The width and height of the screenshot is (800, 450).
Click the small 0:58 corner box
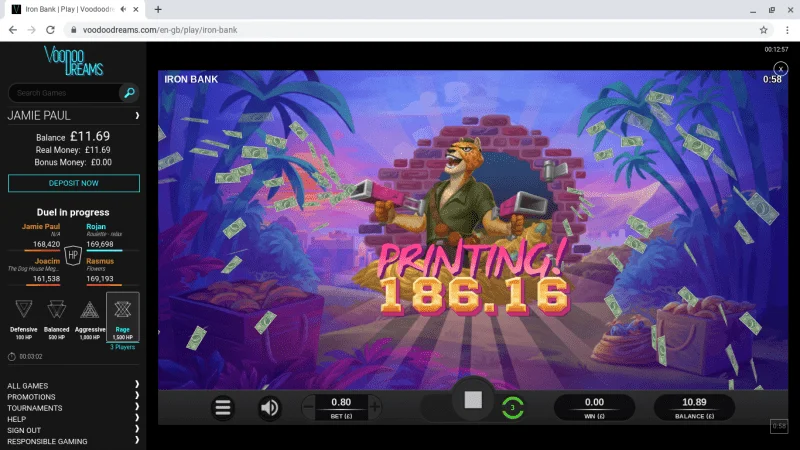click(x=779, y=427)
